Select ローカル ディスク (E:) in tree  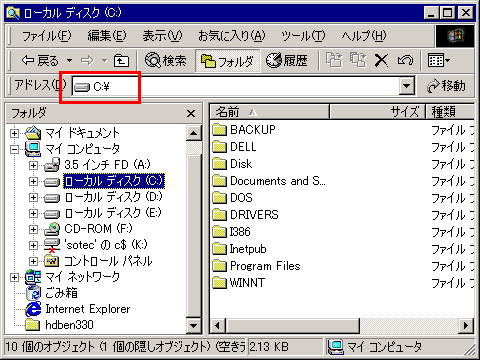pyautogui.click(x=113, y=213)
